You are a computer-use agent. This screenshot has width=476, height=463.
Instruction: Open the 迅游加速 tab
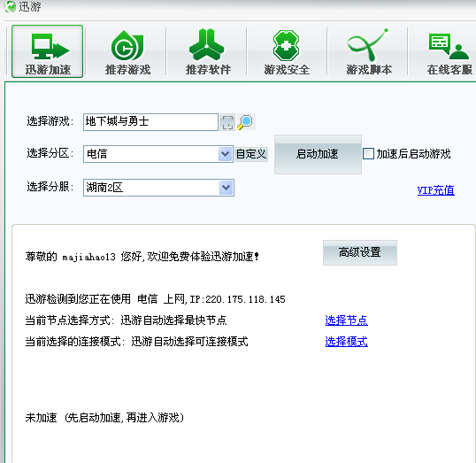48,51
